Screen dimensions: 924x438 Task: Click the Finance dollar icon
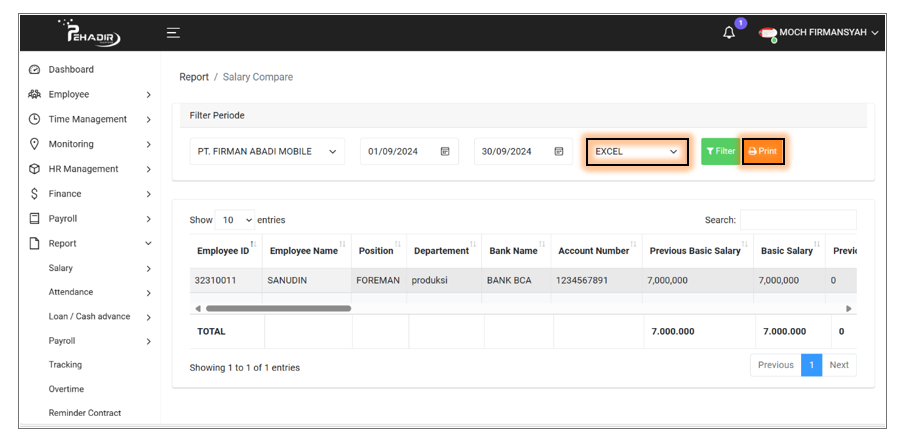34,194
